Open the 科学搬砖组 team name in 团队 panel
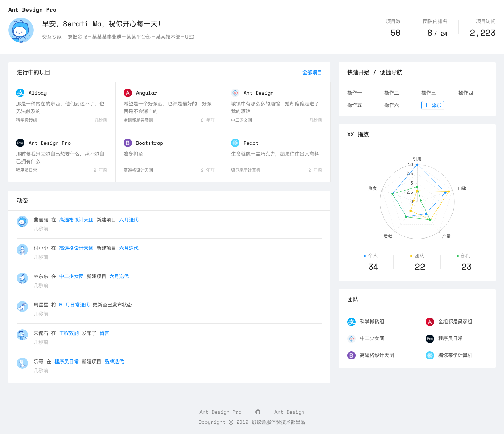The image size is (504, 434). (x=372, y=322)
